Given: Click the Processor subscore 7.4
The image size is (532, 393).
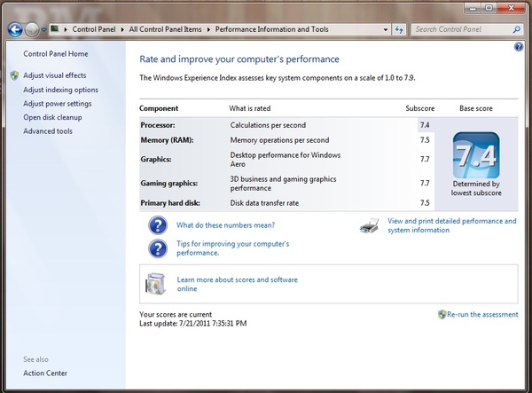Looking at the screenshot, I should coord(425,125).
